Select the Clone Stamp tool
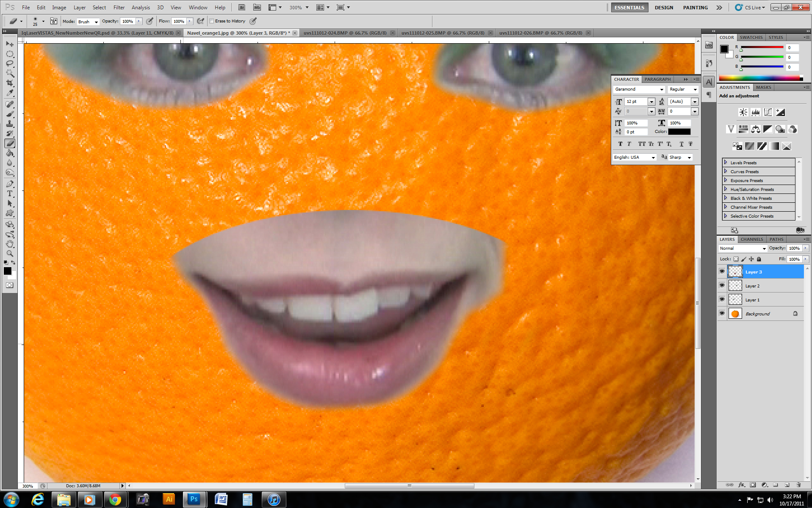Screen dimensions: 812x508 click(x=9, y=124)
